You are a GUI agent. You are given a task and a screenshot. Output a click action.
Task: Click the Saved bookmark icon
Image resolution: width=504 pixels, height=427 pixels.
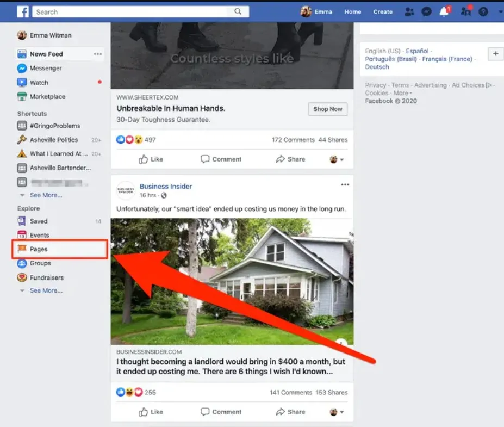22,221
